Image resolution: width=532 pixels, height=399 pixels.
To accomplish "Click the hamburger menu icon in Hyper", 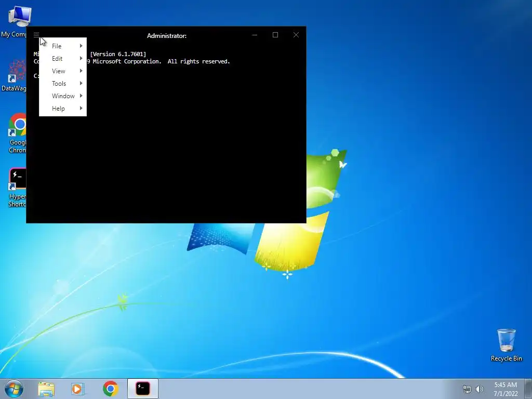I will (x=36, y=35).
